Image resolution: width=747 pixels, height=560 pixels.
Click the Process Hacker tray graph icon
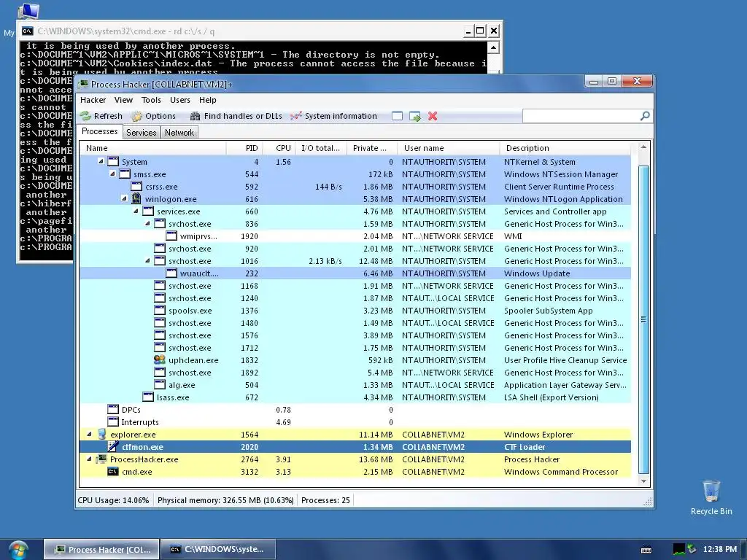point(679,550)
